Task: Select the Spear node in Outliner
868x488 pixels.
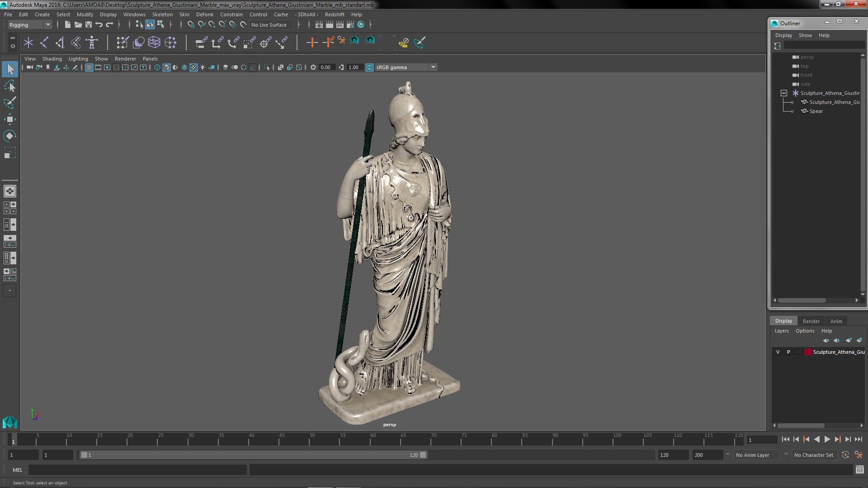Action: (816, 111)
